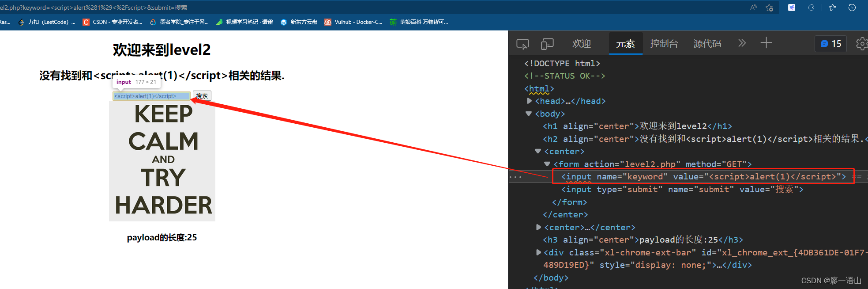Screen dimensions: 868x289
Task: Open the 墨者学院 bookmark
Action: pyautogui.click(x=179, y=22)
